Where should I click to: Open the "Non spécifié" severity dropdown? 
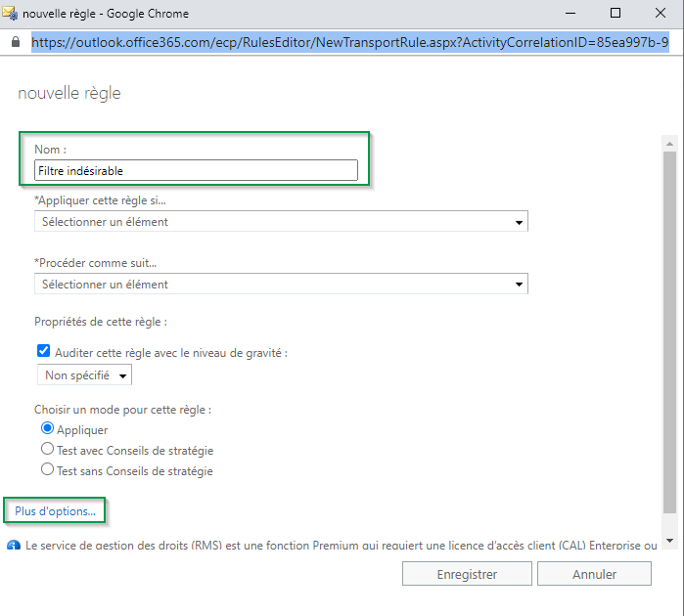[84, 375]
